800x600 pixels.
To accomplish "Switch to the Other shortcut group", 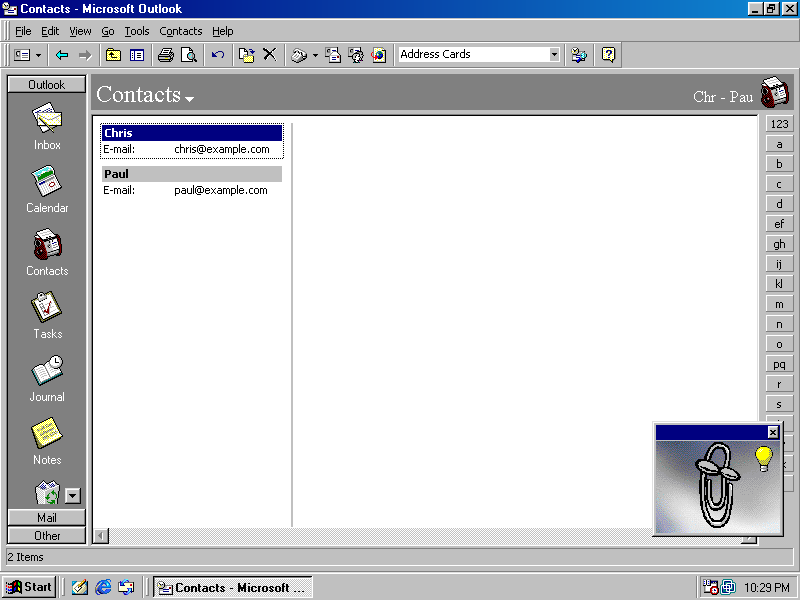I will pos(46,536).
